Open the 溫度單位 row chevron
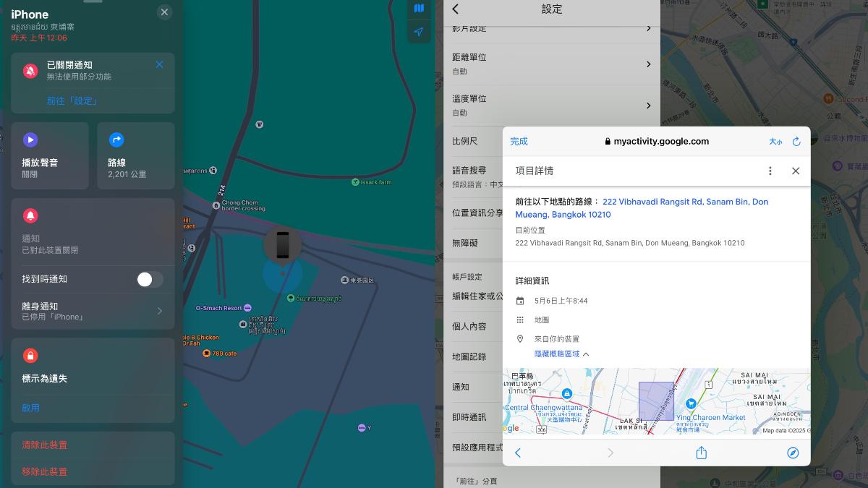868x488 pixels. [x=648, y=105]
